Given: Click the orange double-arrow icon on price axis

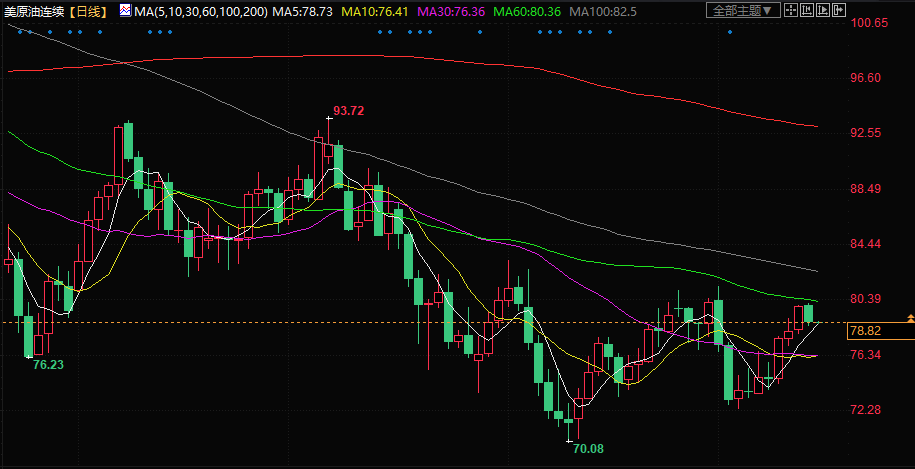Looking at the screenshot, I should [909, 318].
